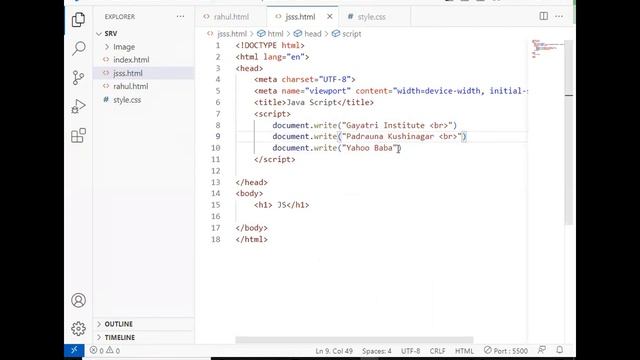The image size is (640, 360).
Task: Open the Explorer view in activity bar
Action: [x=78, y=19]
